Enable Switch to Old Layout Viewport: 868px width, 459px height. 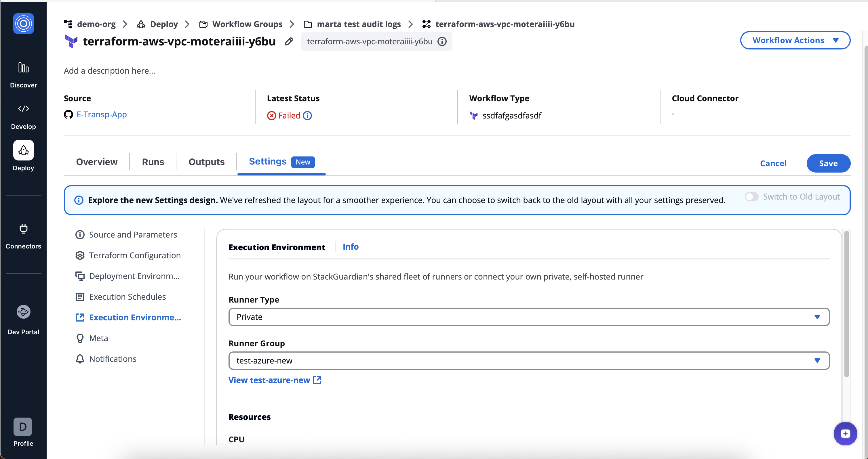pyautogui.click(x=752, y=197)
